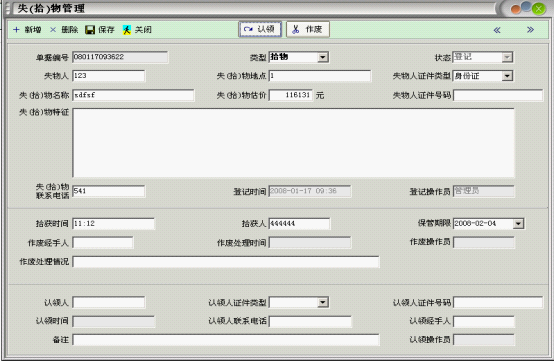This screenshot has width=554, height=361.
Task: Click the blue window control ball
Action: click(x=526, y=7)
